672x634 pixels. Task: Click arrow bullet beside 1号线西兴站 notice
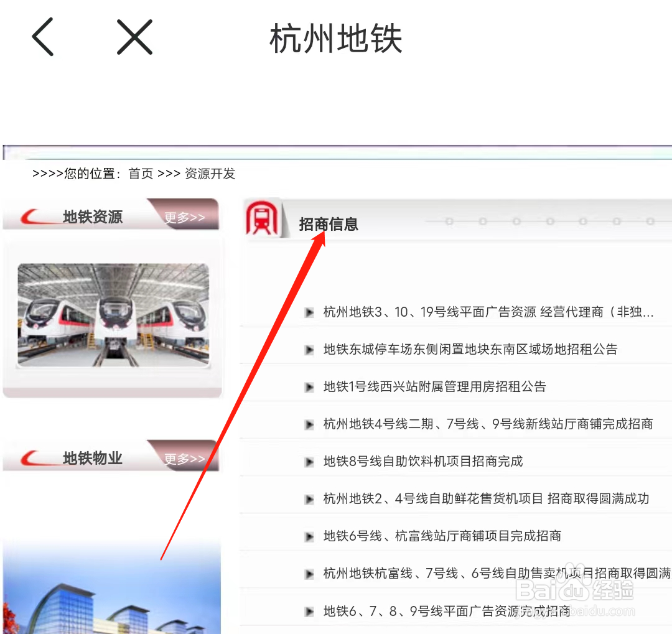[309, 387]
